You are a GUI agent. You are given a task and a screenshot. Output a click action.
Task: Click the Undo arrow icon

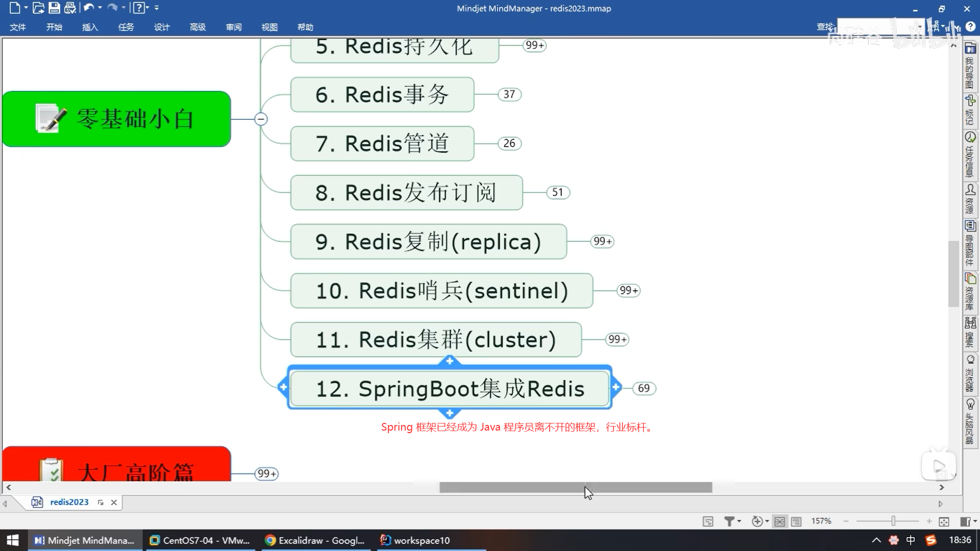click(x=89, y=8)
